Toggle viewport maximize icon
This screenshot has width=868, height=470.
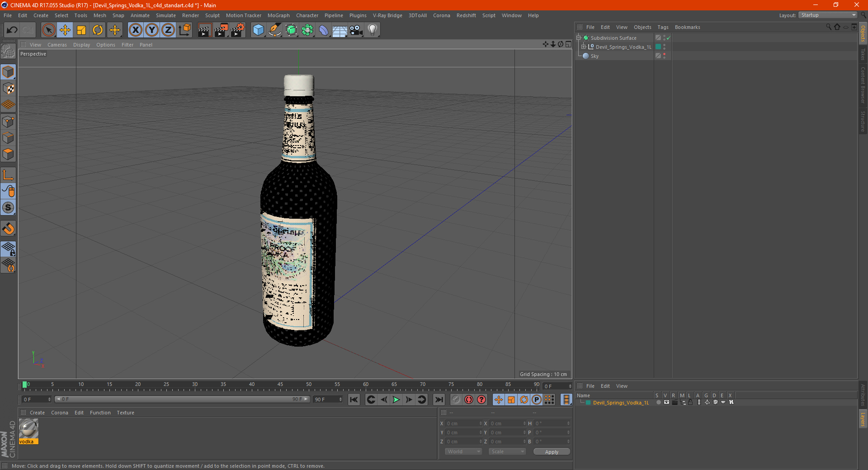(569, 44)
